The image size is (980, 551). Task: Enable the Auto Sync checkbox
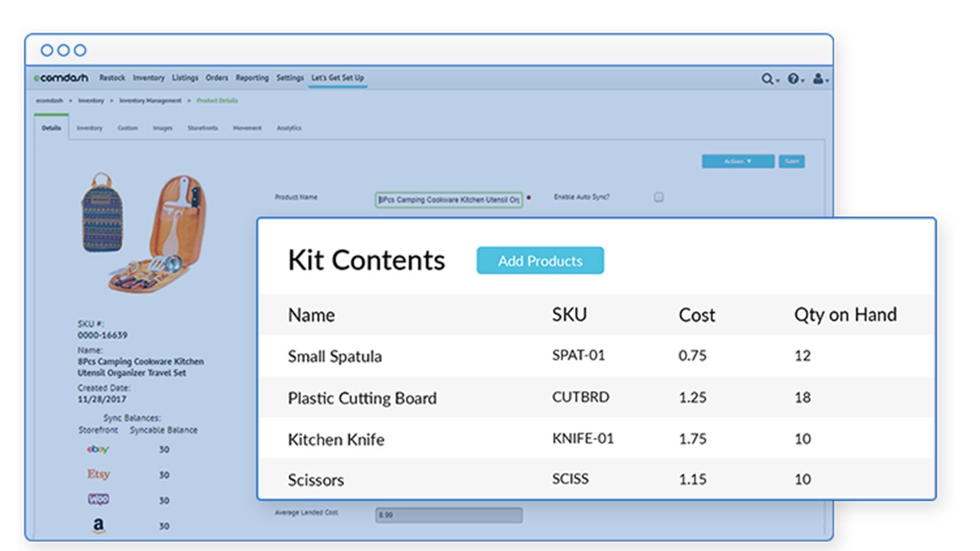(658, 197)
